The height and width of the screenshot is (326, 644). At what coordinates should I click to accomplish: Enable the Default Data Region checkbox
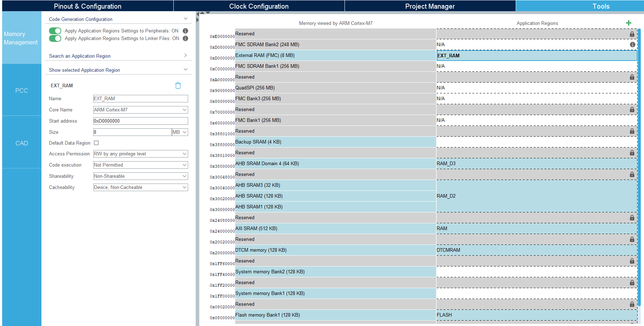tap(96, 143)
